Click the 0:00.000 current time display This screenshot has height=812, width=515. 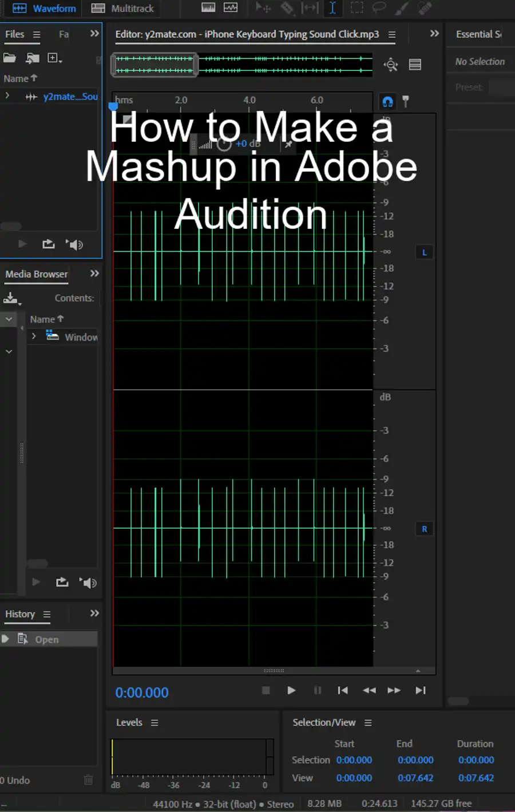click(142, 692)
